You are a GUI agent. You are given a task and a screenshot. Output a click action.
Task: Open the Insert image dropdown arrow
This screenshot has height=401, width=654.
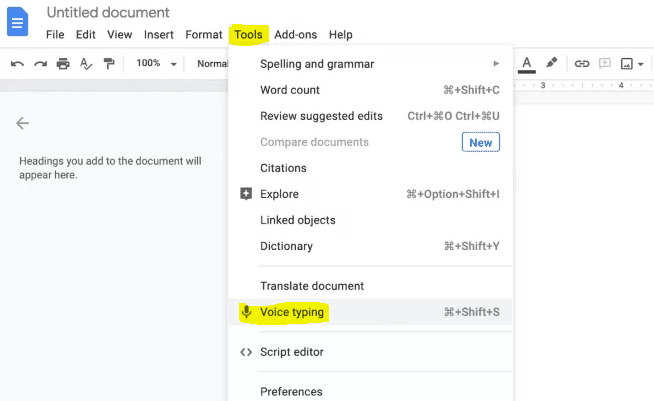pos(641,64)
